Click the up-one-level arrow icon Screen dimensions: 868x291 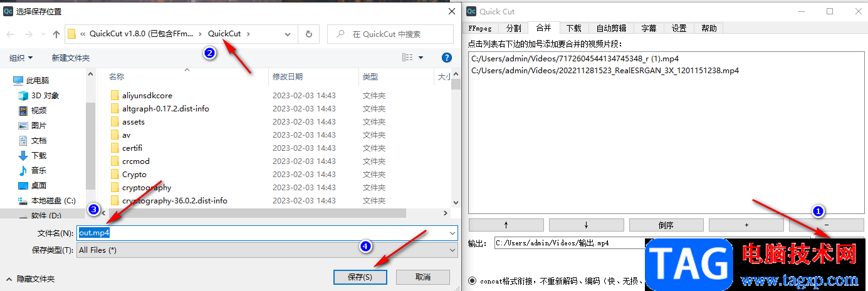click(x=56, y=34)
